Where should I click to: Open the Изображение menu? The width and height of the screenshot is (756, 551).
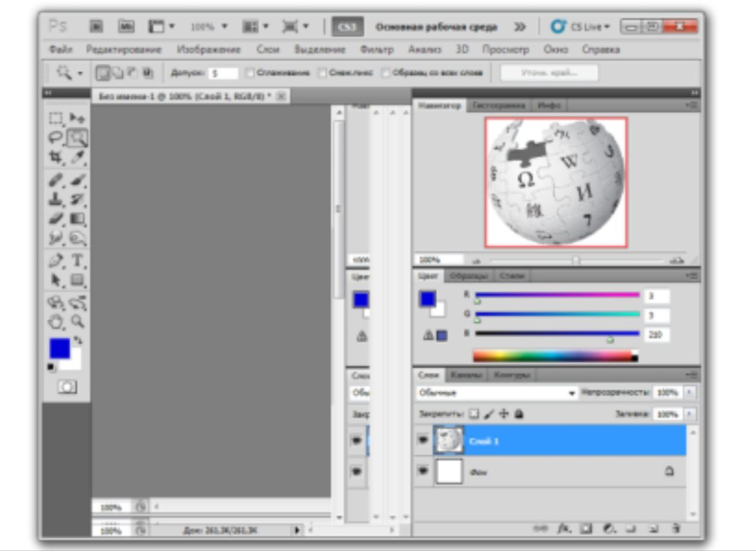coord(208,50)
